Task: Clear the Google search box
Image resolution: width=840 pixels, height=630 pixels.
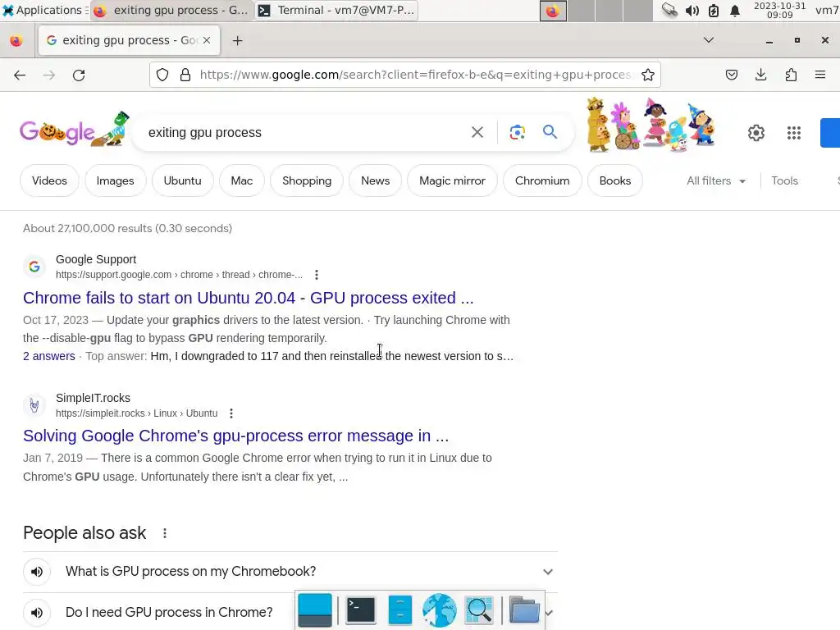Action: pos(477,132)
